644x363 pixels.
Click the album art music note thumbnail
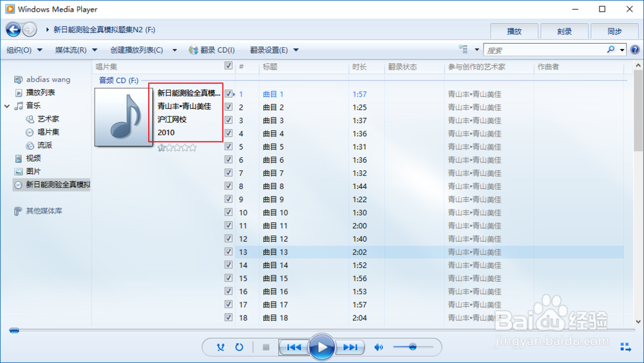click(x=124, y=117)
